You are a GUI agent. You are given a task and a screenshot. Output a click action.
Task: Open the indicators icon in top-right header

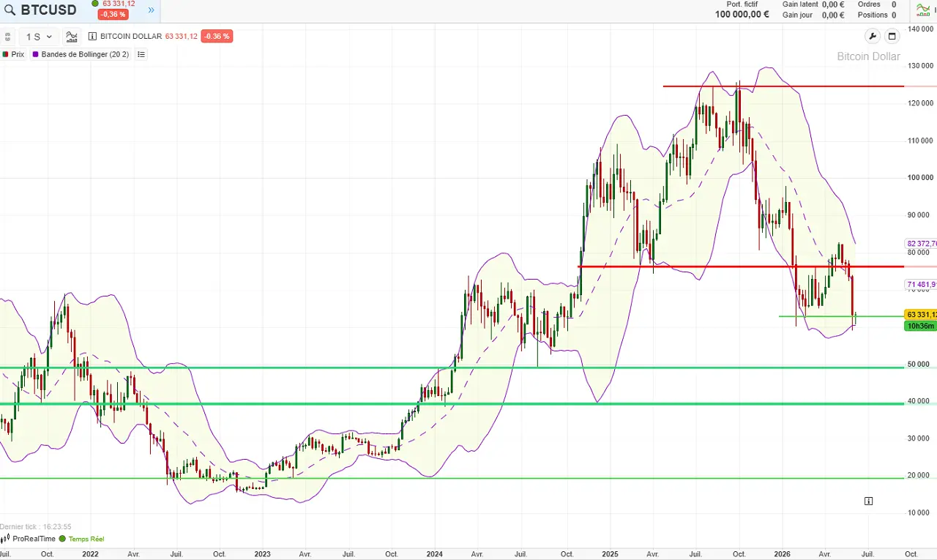pos(924,10)
